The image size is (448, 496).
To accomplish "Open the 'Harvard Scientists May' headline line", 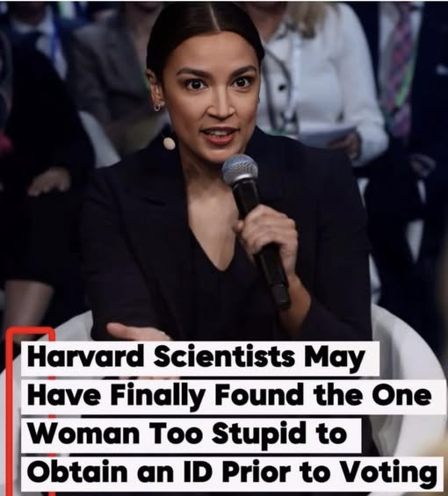I will (x=200, y=359).
